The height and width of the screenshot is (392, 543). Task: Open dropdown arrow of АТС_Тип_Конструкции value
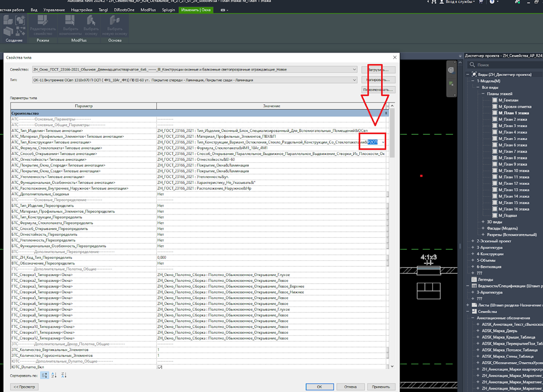point(383,142)
